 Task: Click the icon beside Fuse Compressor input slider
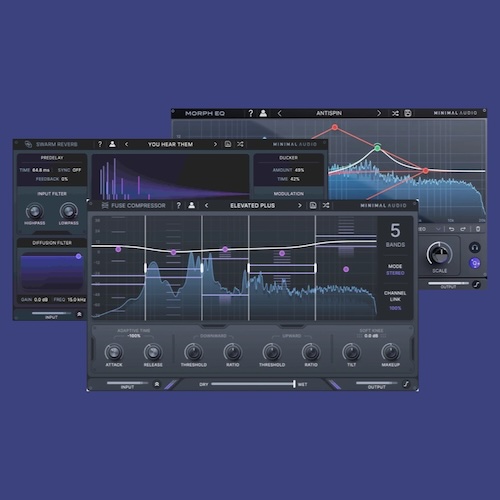tap(157, 384)
